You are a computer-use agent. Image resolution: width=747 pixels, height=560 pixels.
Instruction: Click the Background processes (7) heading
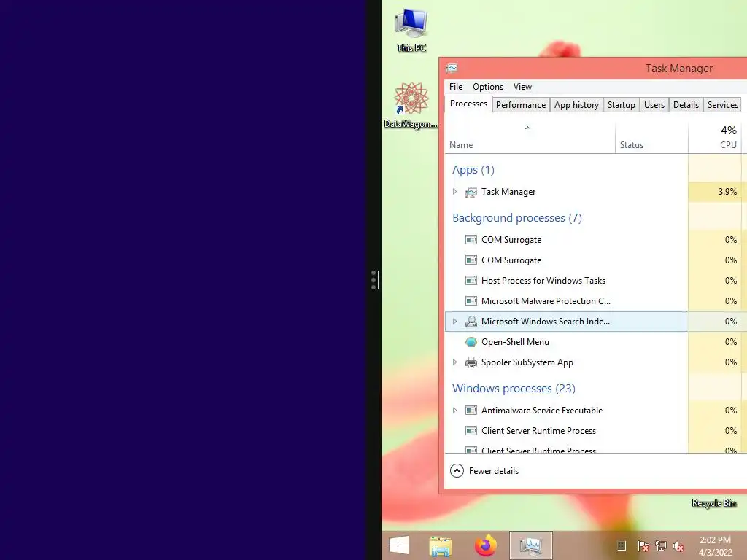click(x=517, y=218)
